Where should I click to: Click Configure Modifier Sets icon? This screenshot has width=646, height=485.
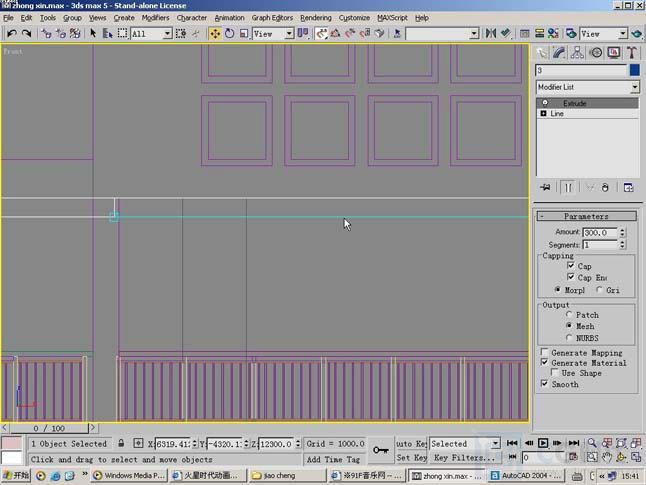(628, 187)
